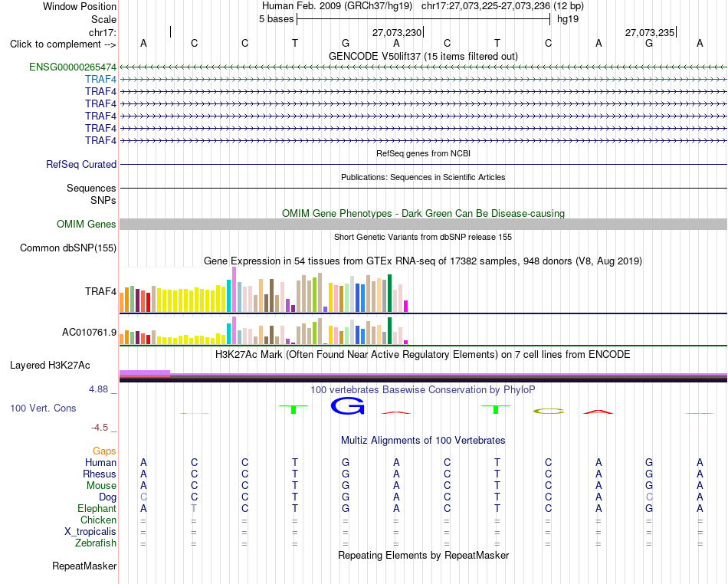Image resolution: width=728 pixels, height=584 pixels.
Task: Click the large blue G in PhyloP logo
Action: (x=347, y=407)
